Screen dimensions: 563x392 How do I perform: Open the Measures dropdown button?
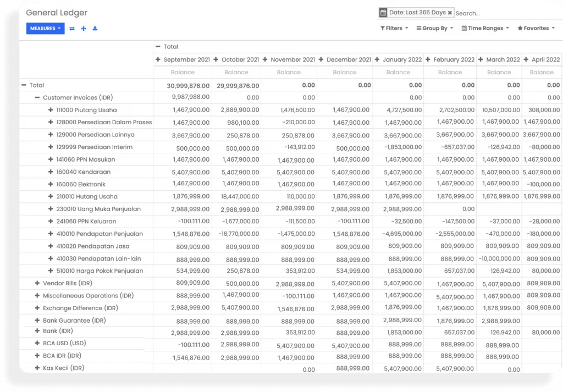pos(45,29)
